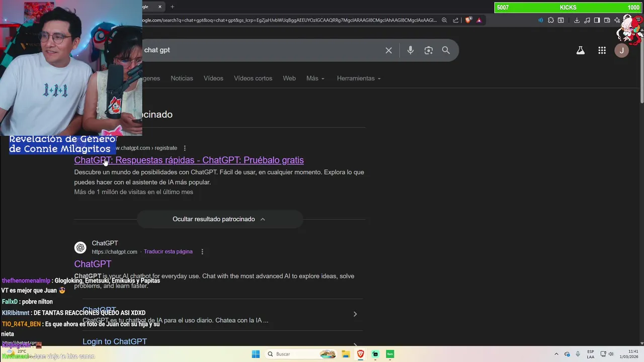Switch to Noticias results tab
This screenshot has height=362, width=644.
point(182,78)
